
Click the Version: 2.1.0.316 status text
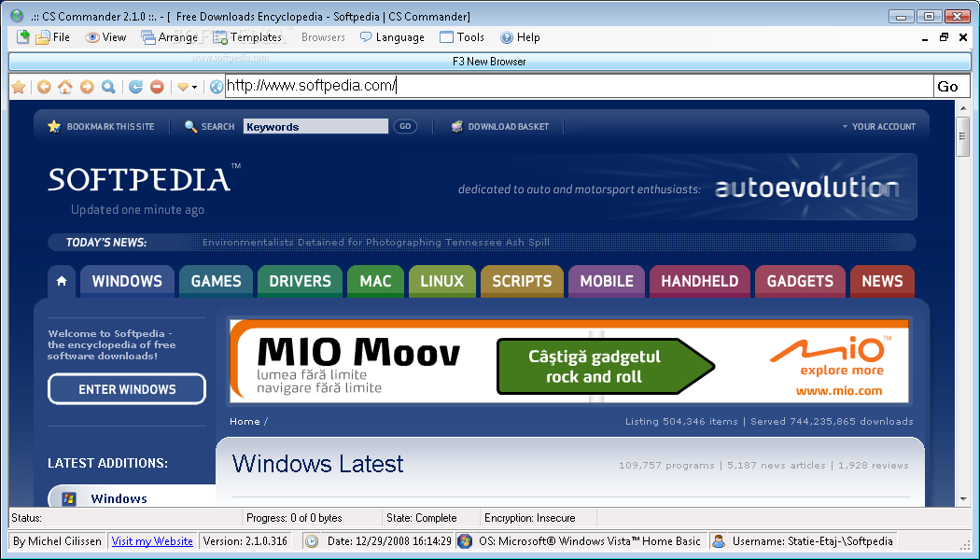tap(245, 541)
